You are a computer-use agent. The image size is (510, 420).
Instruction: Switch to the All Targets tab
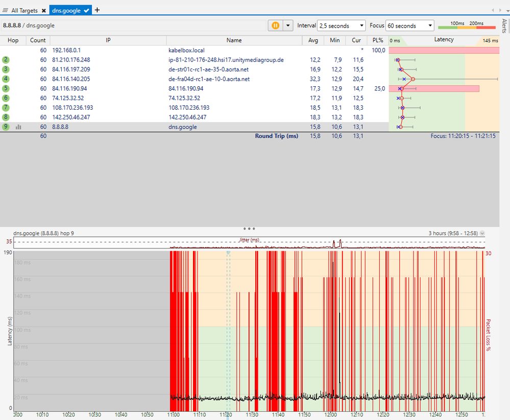tap(25, 10)
